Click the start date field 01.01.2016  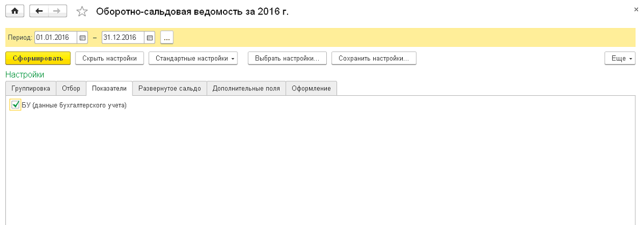click(56, 37)
